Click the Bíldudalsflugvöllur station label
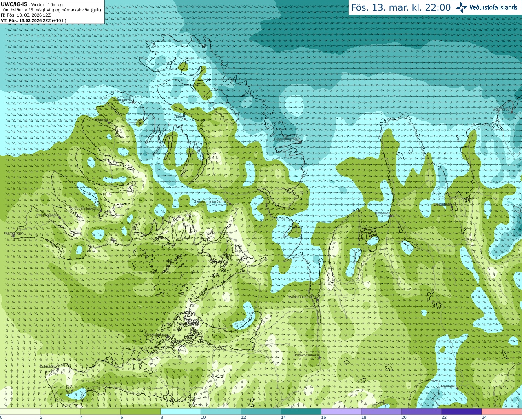 click(85, 208)
